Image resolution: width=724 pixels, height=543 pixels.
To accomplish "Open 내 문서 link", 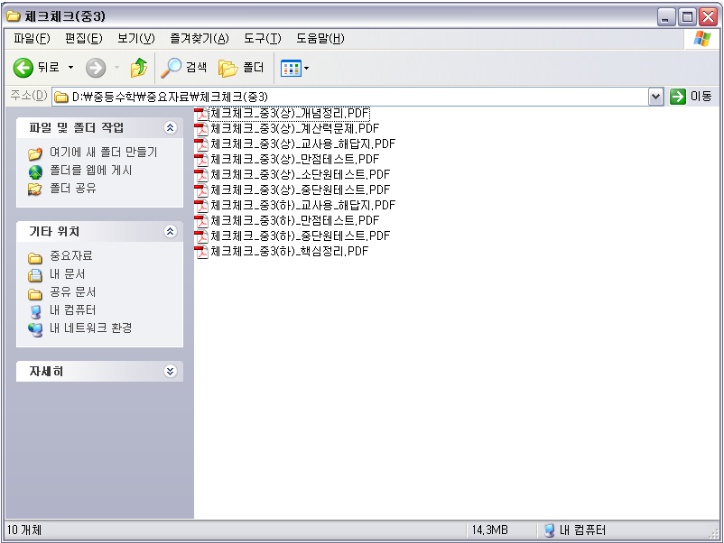I will 67,274.
